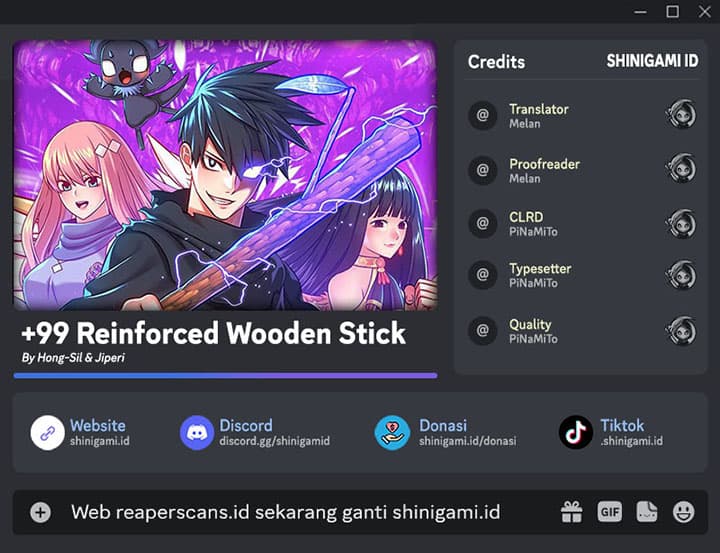Open the emoji picker smiley

pos(684,512)
